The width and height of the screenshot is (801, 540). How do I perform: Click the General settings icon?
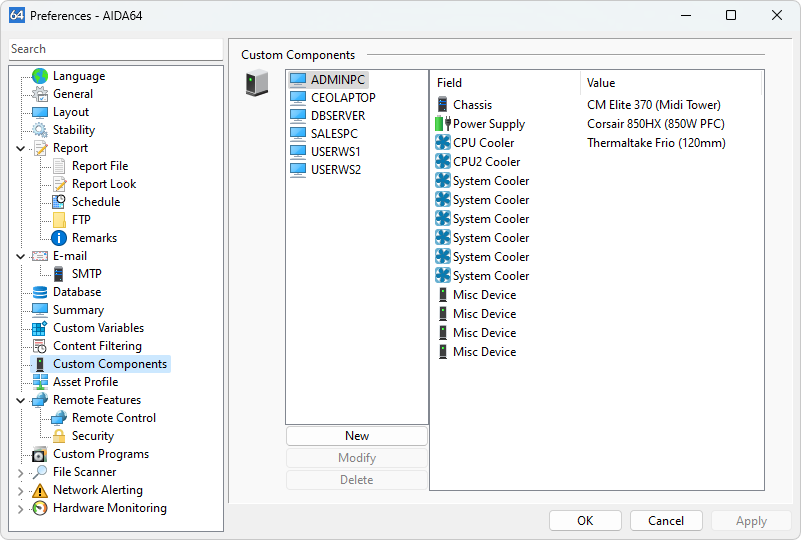click(40, 94)
